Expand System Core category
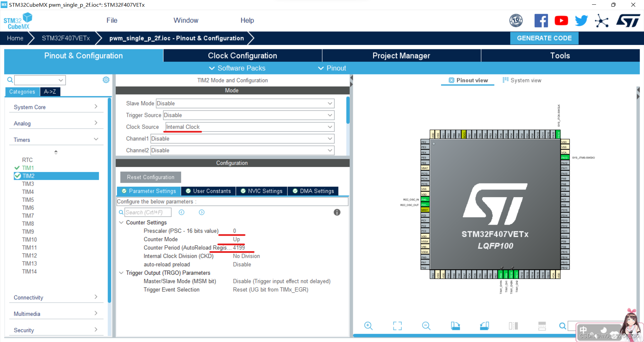The width and height of the screenshot is (644, 342). (x=56, y=107)
